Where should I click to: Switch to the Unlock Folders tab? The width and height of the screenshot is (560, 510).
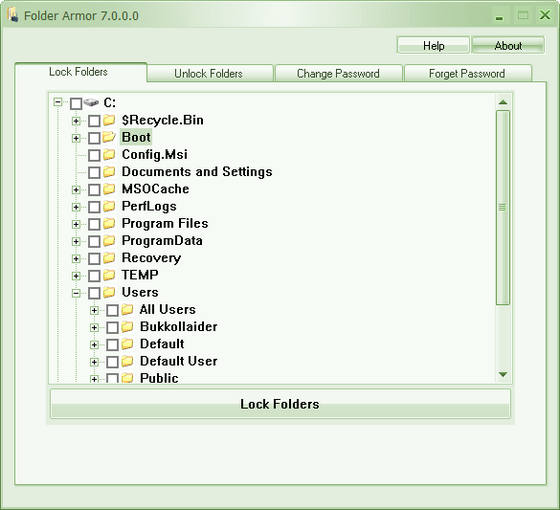pyautogui.click(x=209, y=73)
